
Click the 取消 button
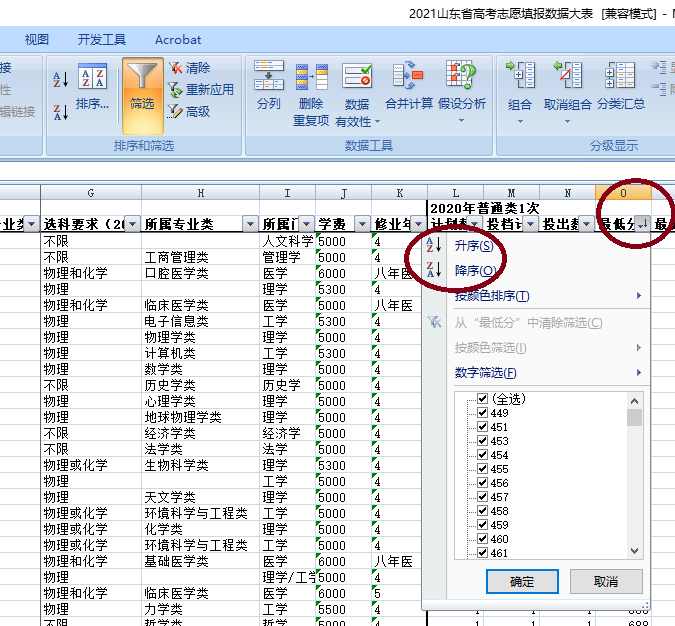606,582
